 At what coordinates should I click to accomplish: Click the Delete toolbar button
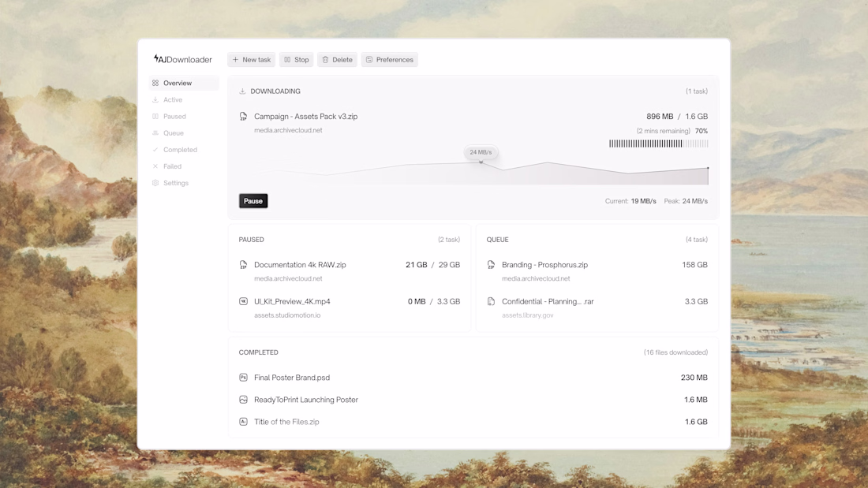337,60
